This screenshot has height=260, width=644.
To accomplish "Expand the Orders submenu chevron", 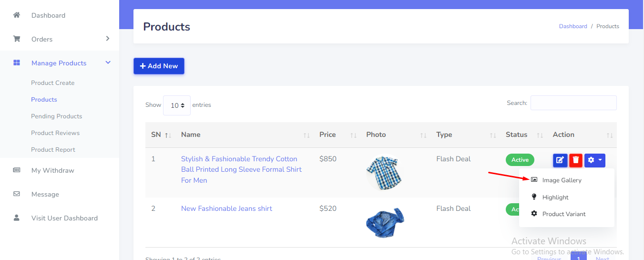I will [x=108, y=39].
